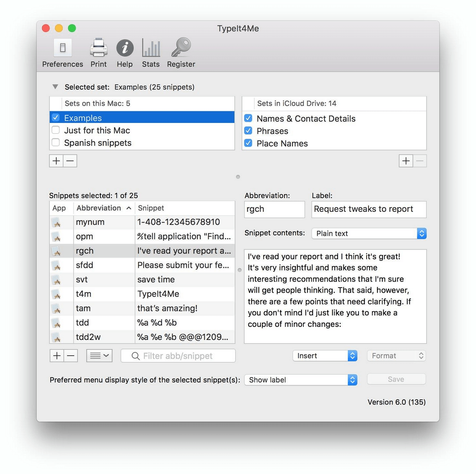Click the app icon for opm row
The image size is (476, 474).
(x=56, y=237)
